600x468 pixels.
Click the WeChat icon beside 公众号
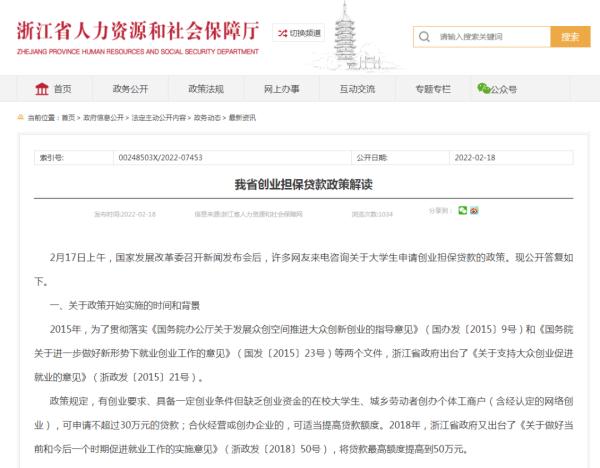tap(484, 88)
